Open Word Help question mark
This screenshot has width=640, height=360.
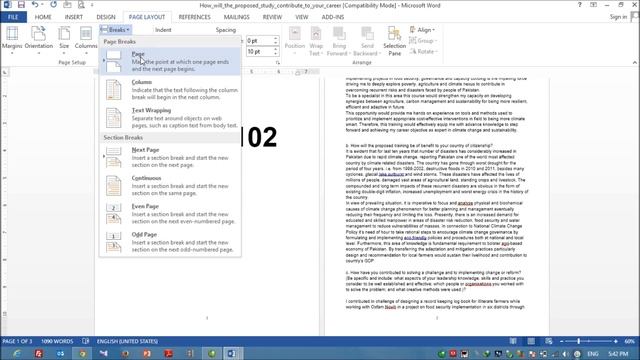(580, 5)
